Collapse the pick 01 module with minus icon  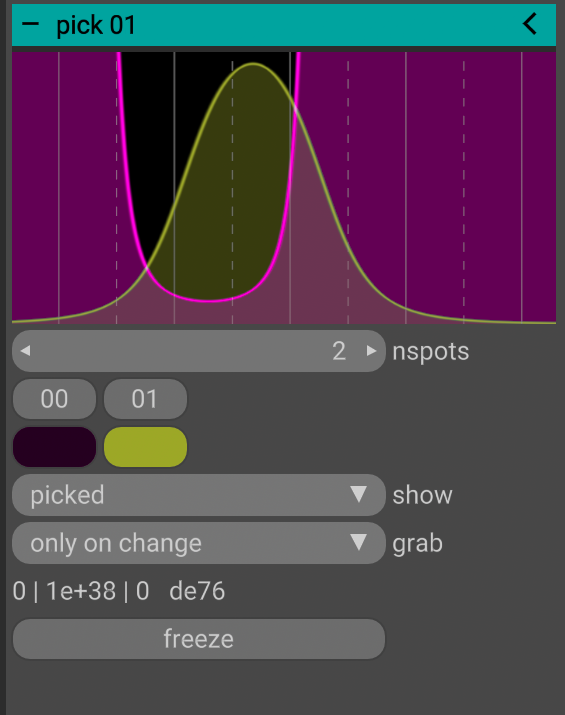point(31,24)
